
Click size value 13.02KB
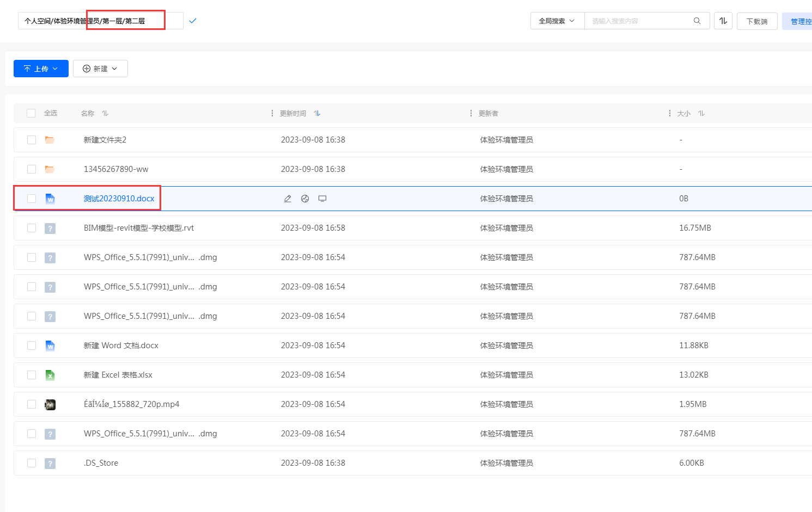tap(694, 375)
